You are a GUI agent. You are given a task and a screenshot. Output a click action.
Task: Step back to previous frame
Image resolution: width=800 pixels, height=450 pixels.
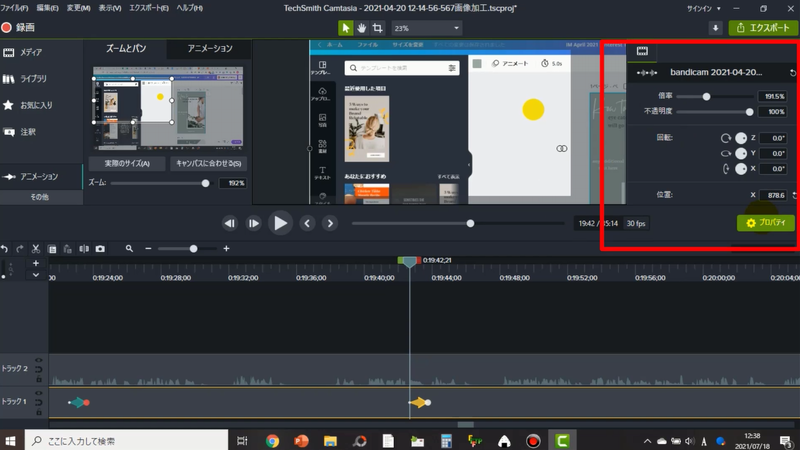pyautogui.click(x=230, y=223)
